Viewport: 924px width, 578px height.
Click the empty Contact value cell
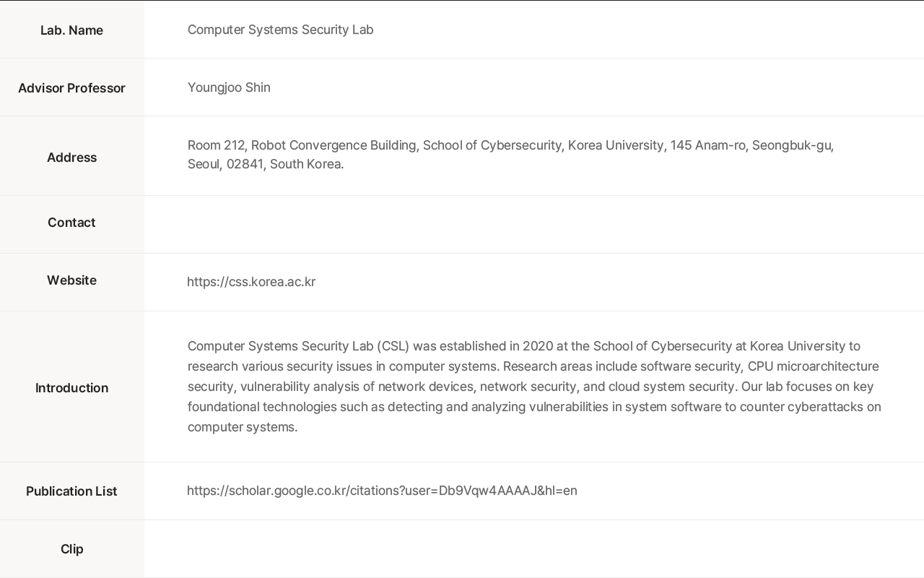pyautogui.click(x=534, y=224)
